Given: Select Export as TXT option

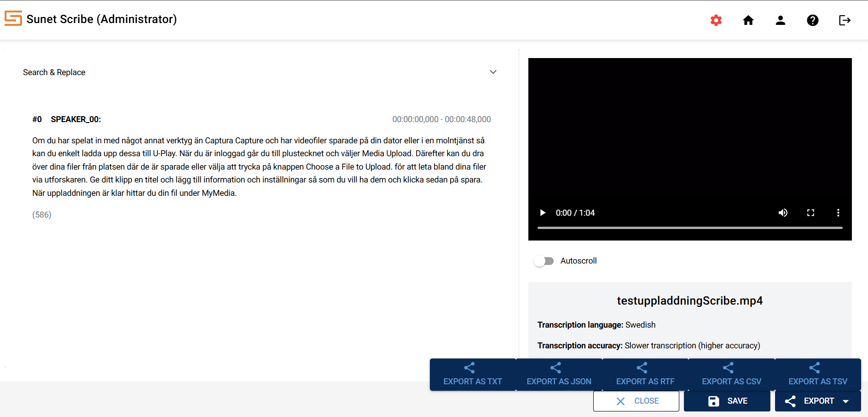Looking at the screenshot, I should pyautogui.click(x=472, y=375).
